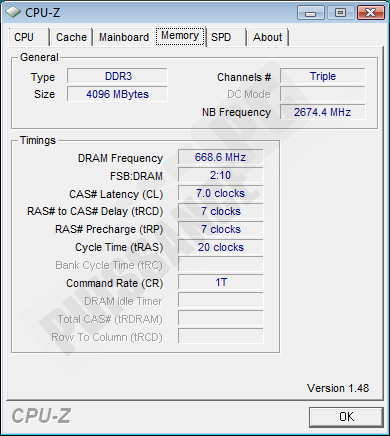Click the Version 1.48 text

[338, 388]
